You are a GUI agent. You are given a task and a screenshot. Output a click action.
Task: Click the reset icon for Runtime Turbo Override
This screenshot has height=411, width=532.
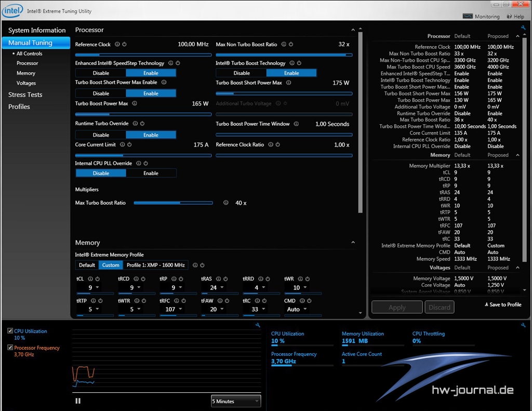tap(142, 124)
